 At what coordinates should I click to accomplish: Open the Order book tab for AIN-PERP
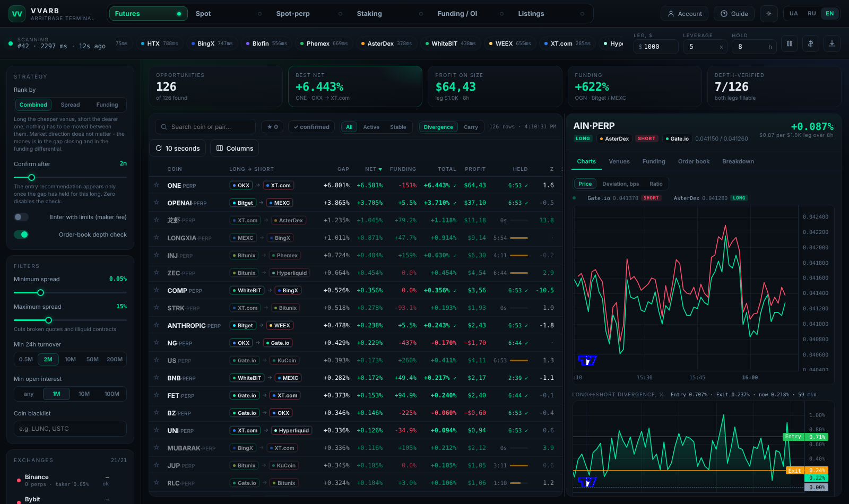coord(694,161)
